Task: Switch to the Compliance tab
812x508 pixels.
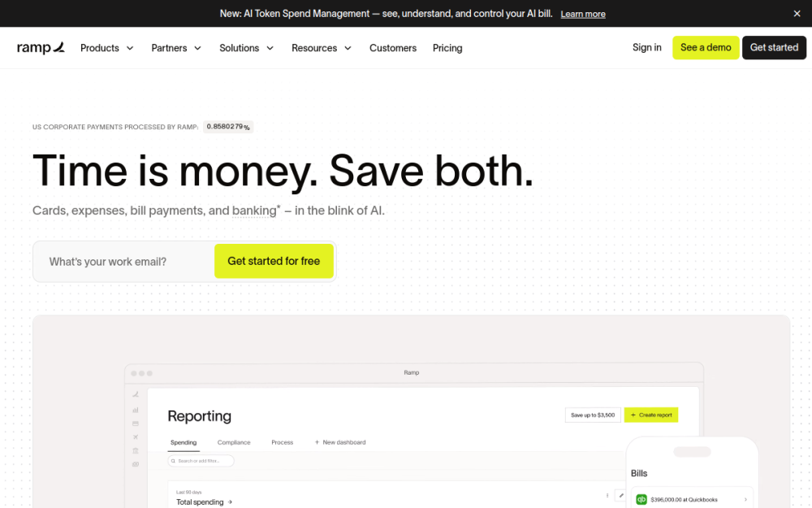Action: pyautogui.click(x=234, y=442)
